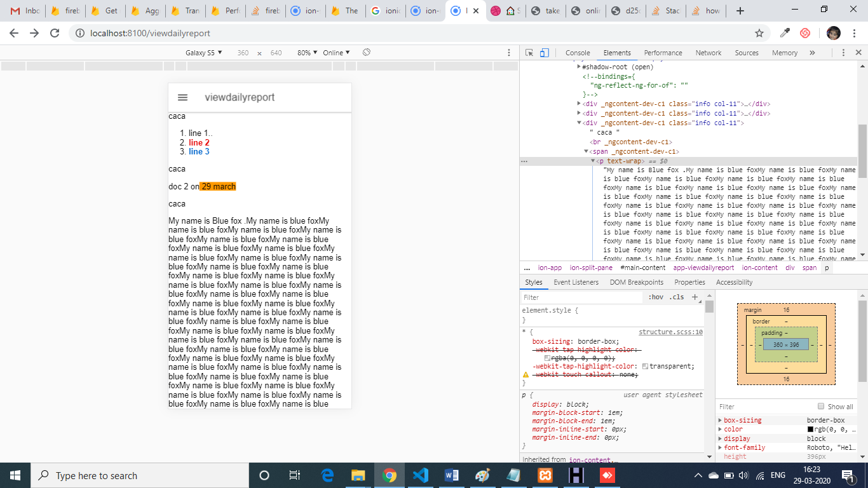
Task: Switch to the Console tab
Action: coord(578,53)
